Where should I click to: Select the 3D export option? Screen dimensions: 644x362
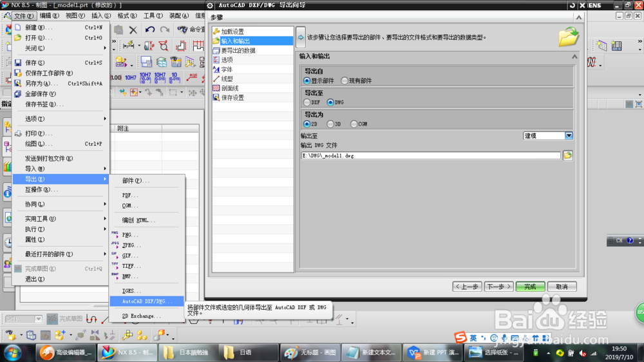coord(330,124)
